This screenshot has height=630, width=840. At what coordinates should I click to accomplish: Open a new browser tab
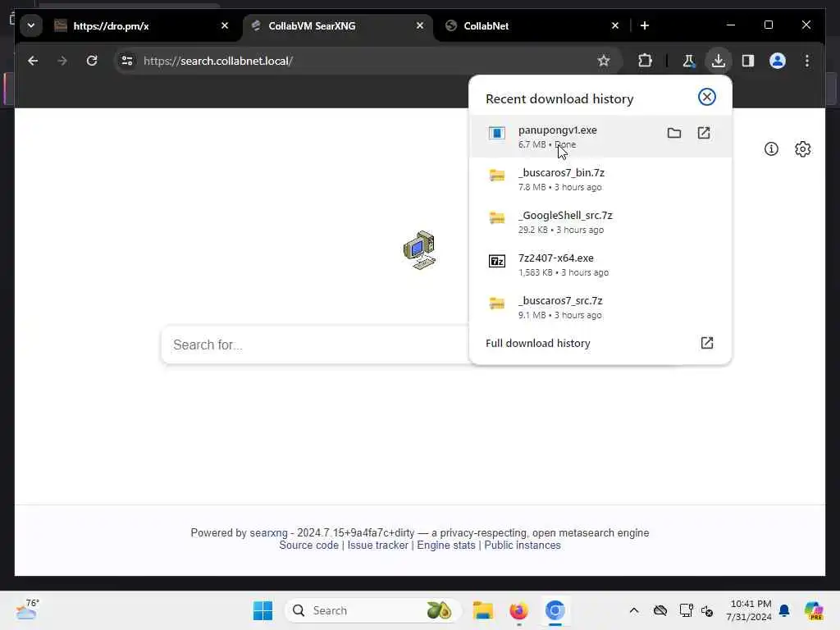coord(645,25)
